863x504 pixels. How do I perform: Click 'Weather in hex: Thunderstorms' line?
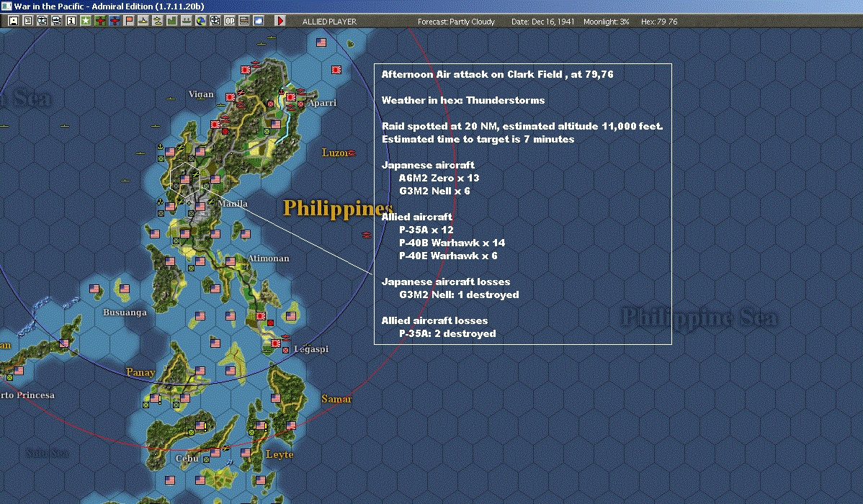pyautogui.click(x=463, y=100)
